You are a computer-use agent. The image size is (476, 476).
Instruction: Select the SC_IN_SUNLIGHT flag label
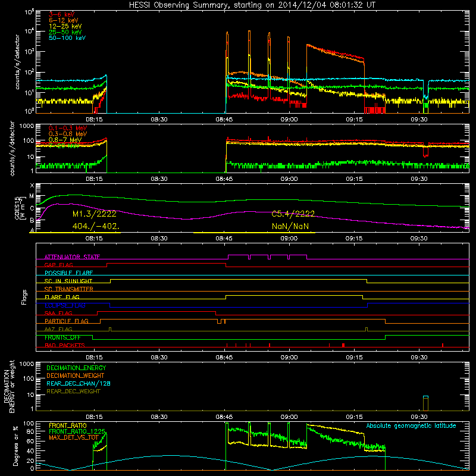[x=68, y=281]
